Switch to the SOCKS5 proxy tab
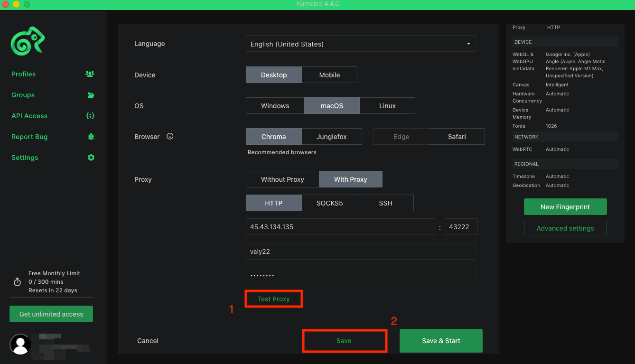635x364 pixels. pyautogui.click(x=329, y=203)
